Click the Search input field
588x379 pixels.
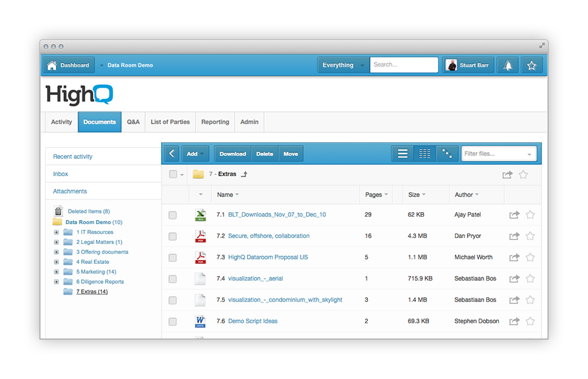[404, 64]
